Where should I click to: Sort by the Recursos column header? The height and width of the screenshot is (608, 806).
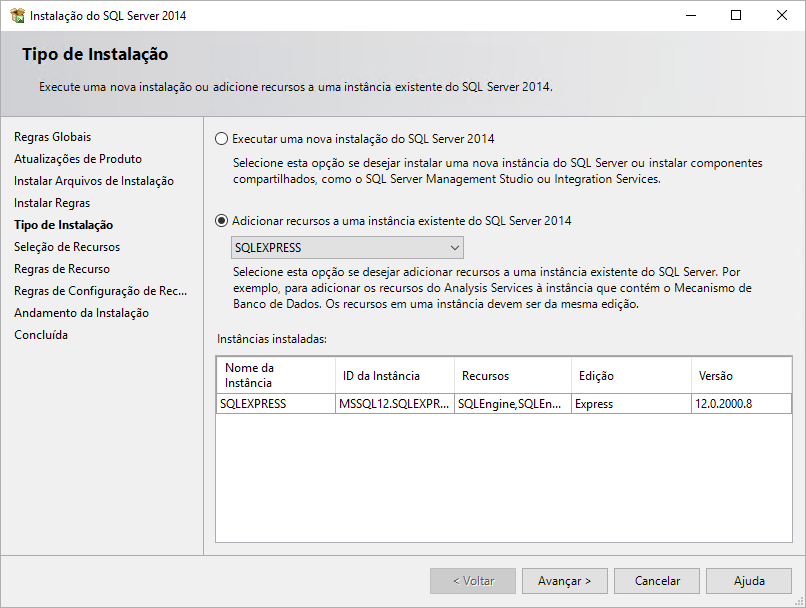click(512, 376)
